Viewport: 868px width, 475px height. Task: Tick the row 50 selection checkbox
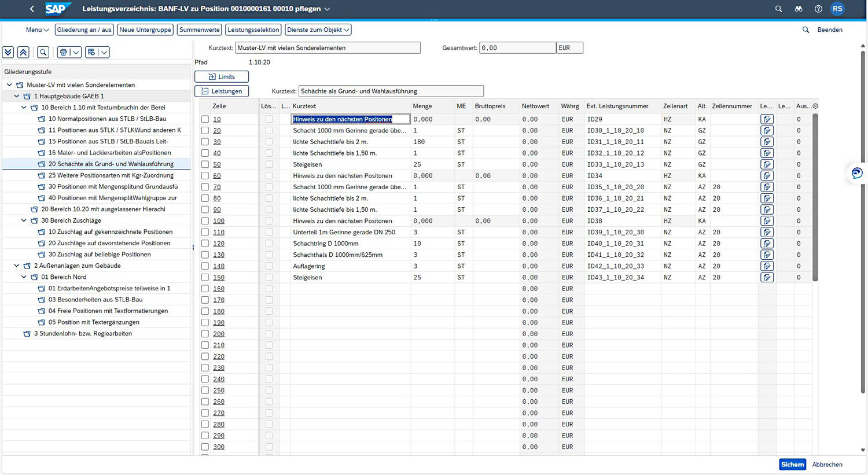coord(205,164)
